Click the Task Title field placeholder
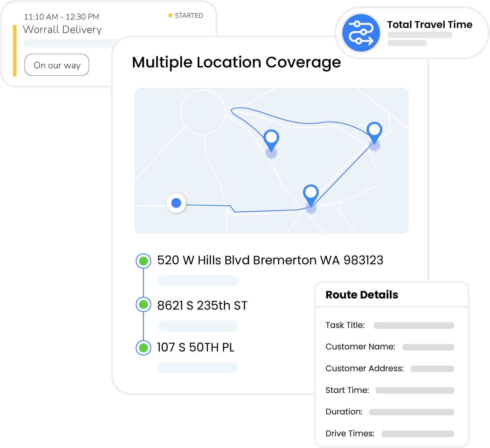 pos(414,325)
